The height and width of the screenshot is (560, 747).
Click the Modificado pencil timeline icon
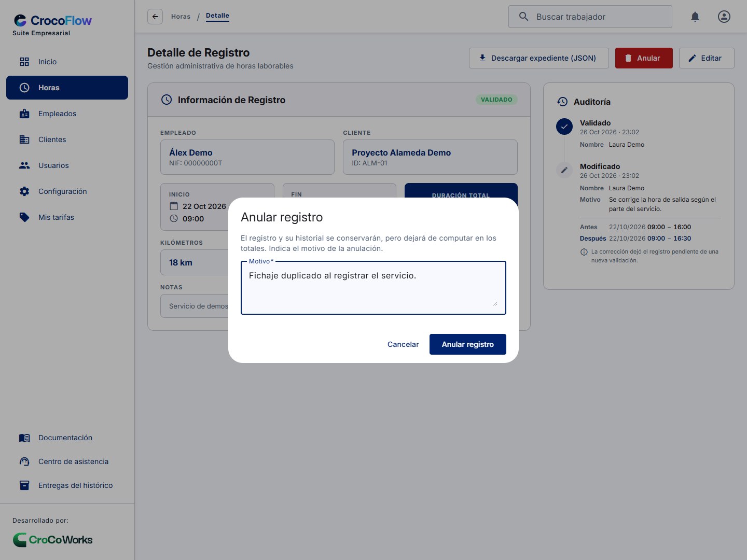(564, 170)
